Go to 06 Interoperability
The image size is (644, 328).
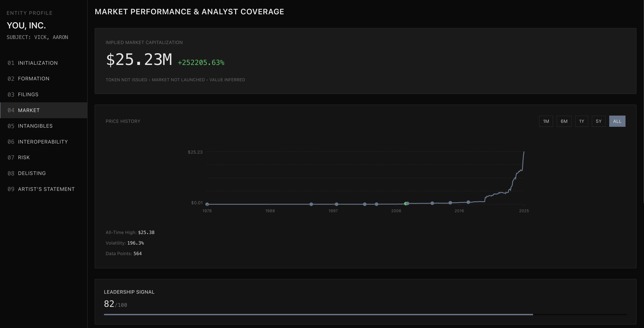[x=42, y=142]
